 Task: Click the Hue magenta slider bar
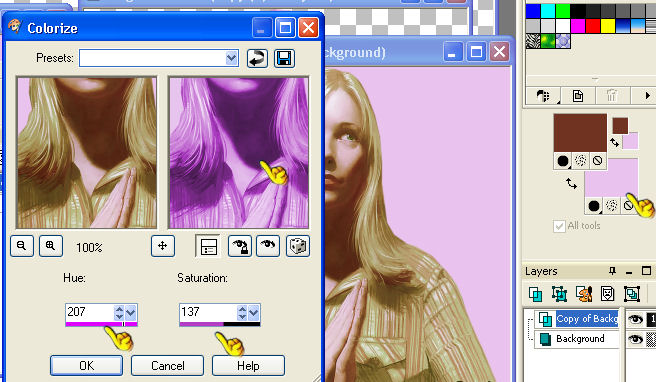click(101, 324)
